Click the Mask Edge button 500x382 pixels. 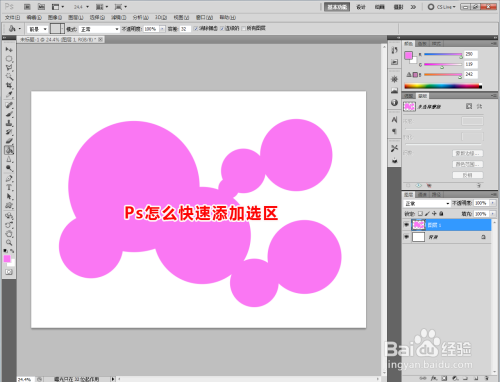click(x=468, y=153)
